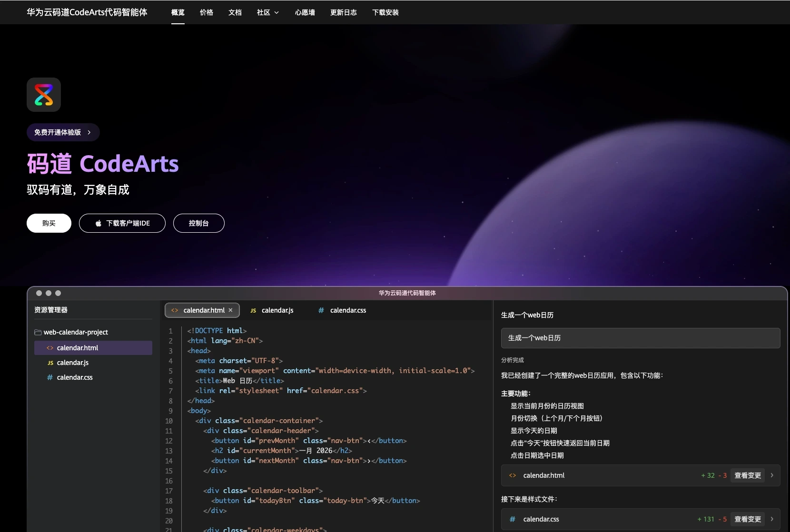790x532 pixels.
Task: Switch to the calendar.html editor tab
Action: tap(202, 310)
